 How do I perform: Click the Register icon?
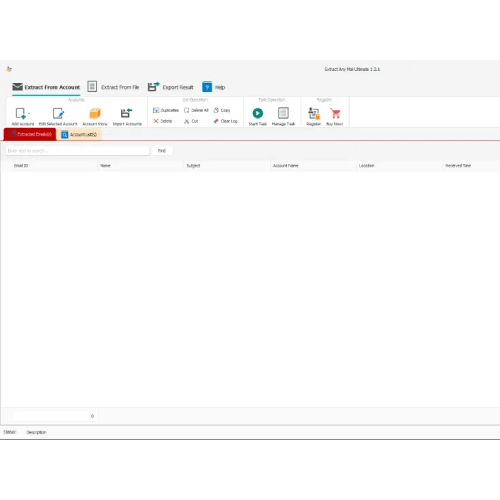click(x=314, y=113)
